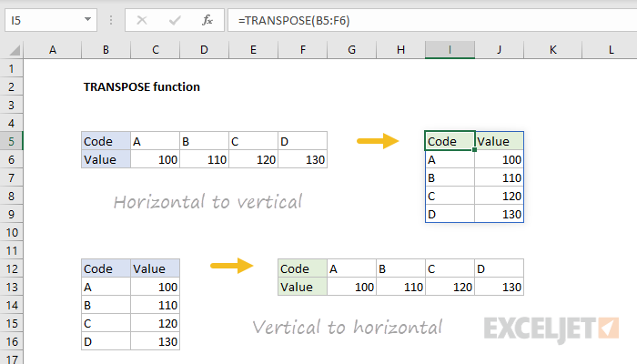Click into the Name Box showing I5
This screenshot has height=364, width=637.
(x=51, y=20)
